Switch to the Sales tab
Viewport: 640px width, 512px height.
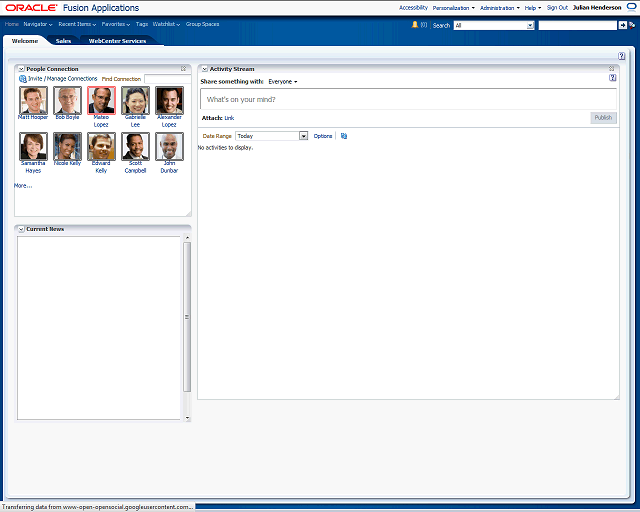62,41
